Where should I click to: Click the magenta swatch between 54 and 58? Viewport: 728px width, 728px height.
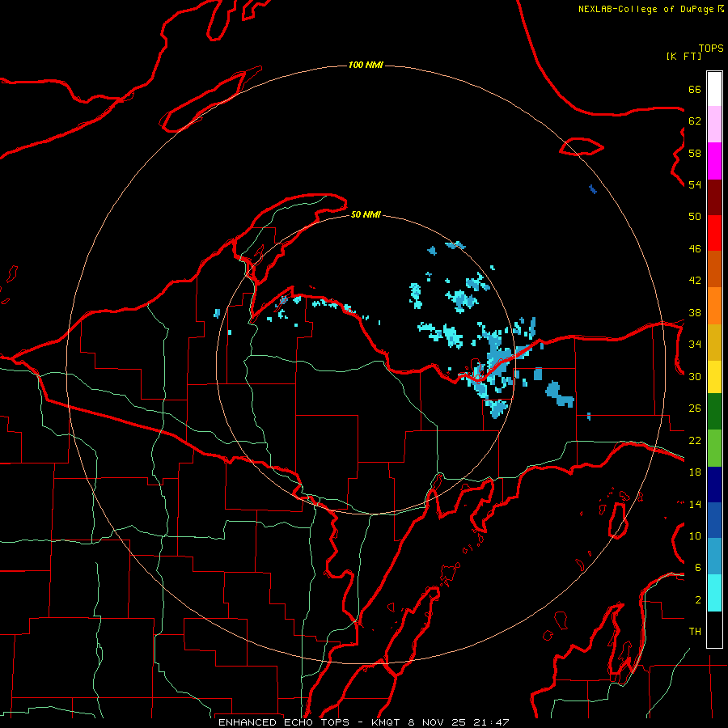[714, 161]
